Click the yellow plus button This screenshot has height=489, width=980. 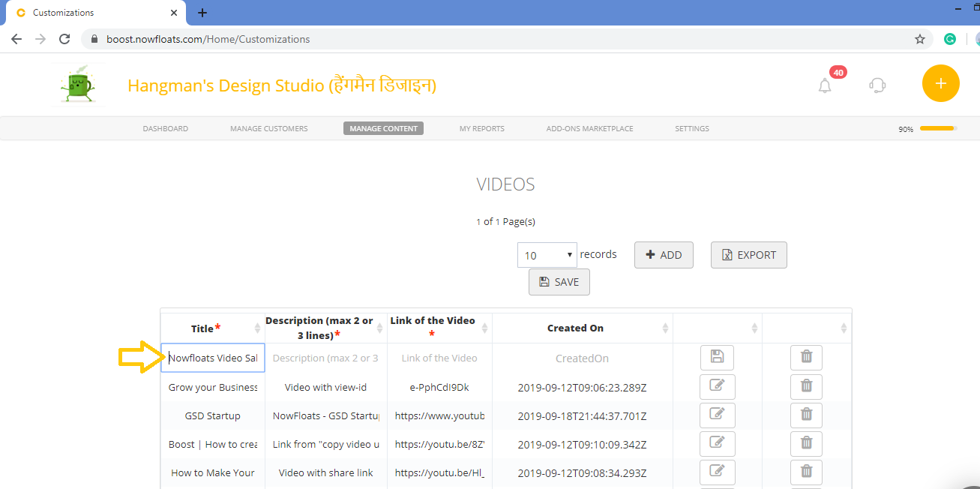940,83
